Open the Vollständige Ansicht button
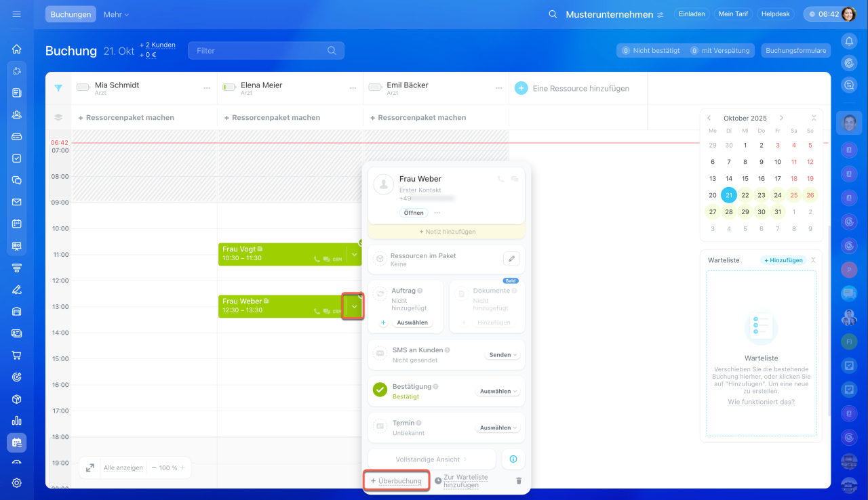The width and height of the screenshot is (868, 500). (x=432, y=459)
